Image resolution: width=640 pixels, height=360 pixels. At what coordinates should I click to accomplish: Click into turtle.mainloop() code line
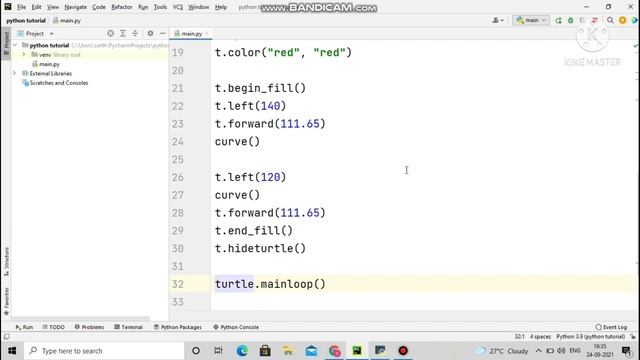(270, 284)
